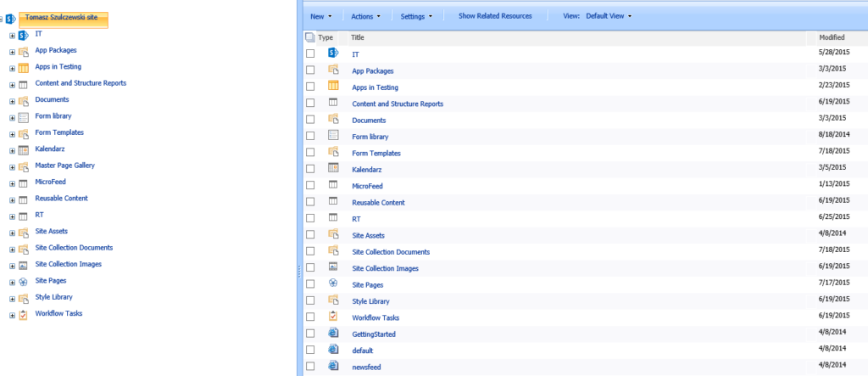Image resolution: width=868 pixels, height=376 pixels.
Task: Click the GettingStarted web page icon
Action: 333,333
